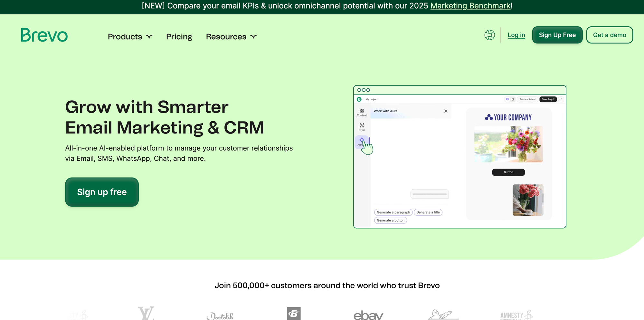
Task: Open the Pricing page
Action: click(179, 37)
